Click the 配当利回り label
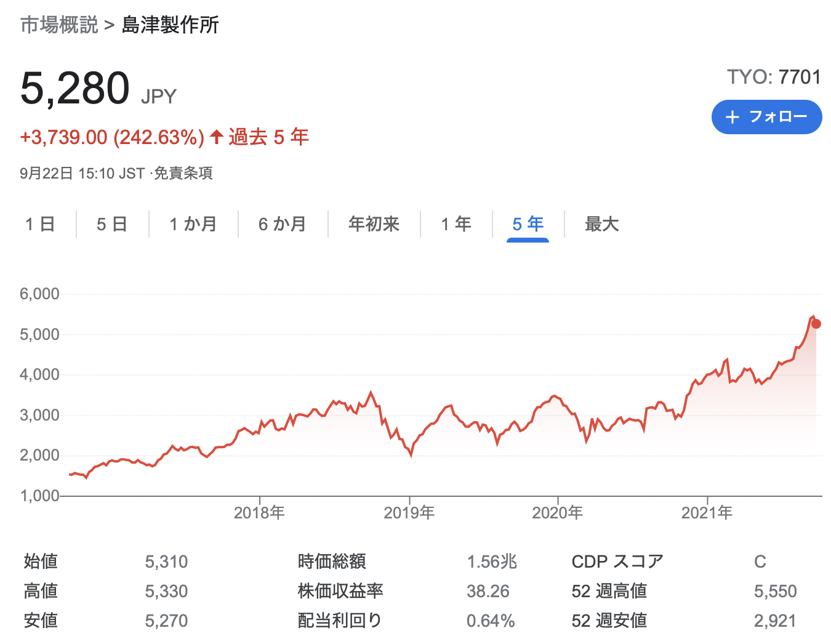This screenshot has height=644, width=831. tap(340, 621)
